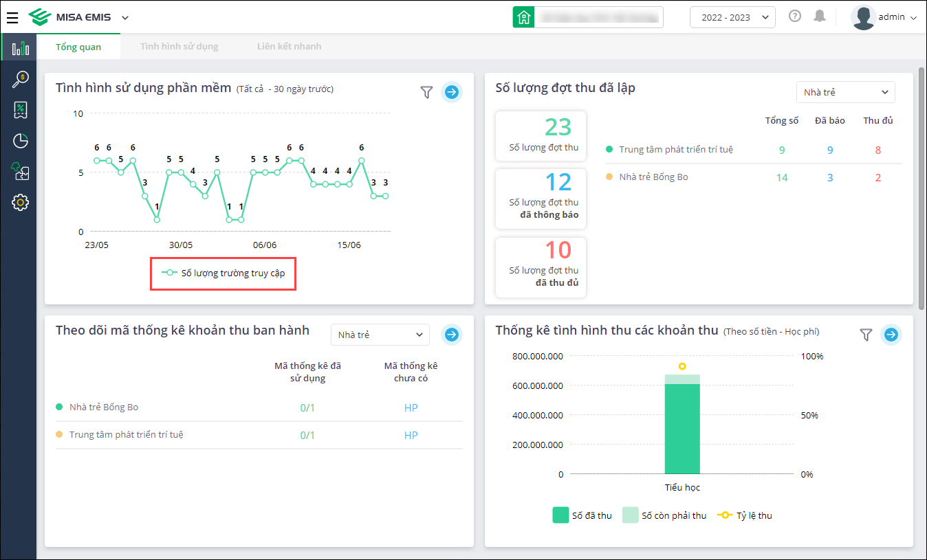Image resolution: width=927 pixels, height=560 pixels.
Task: Click the dashboard bar chart sidebar icon
Action: click(20, 48)
